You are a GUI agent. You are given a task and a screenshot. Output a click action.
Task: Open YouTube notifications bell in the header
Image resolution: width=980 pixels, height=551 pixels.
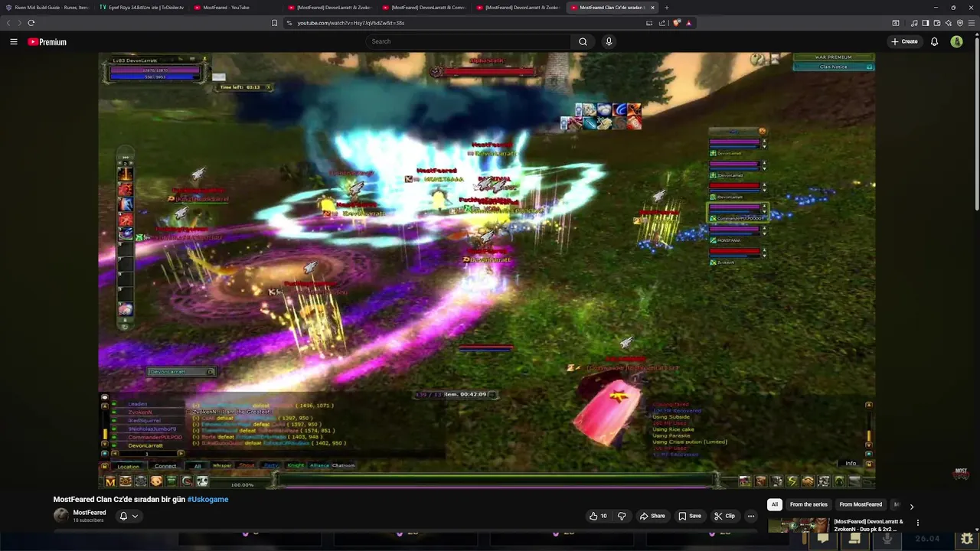click(x=934, y=41)
